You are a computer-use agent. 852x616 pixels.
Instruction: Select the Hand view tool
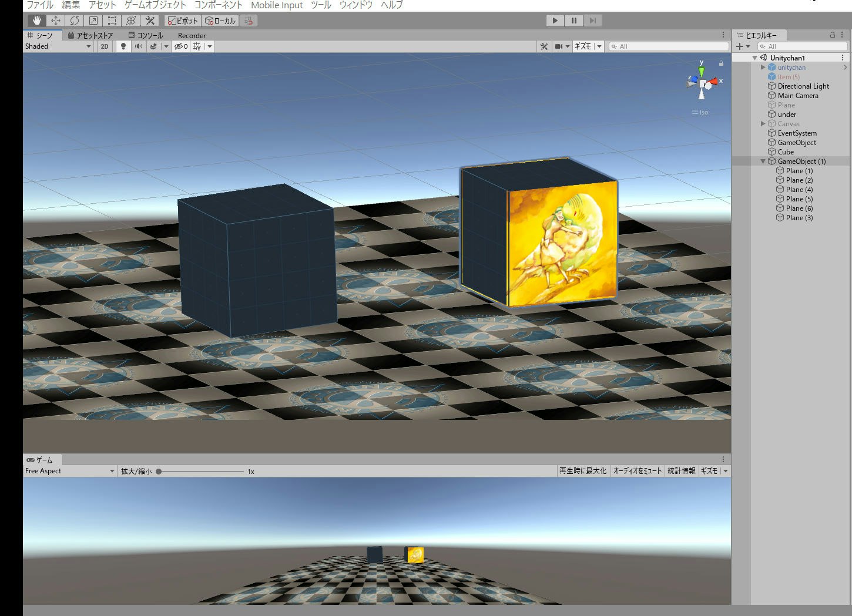(37, 21)
